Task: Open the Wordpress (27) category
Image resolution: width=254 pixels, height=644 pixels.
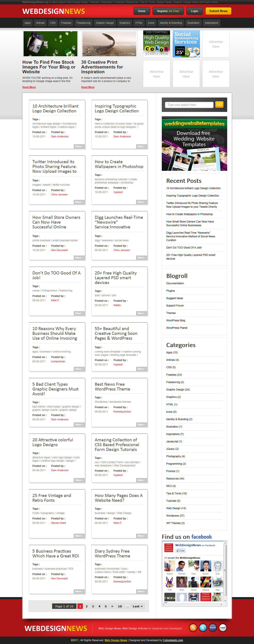Action: (175, 516)
